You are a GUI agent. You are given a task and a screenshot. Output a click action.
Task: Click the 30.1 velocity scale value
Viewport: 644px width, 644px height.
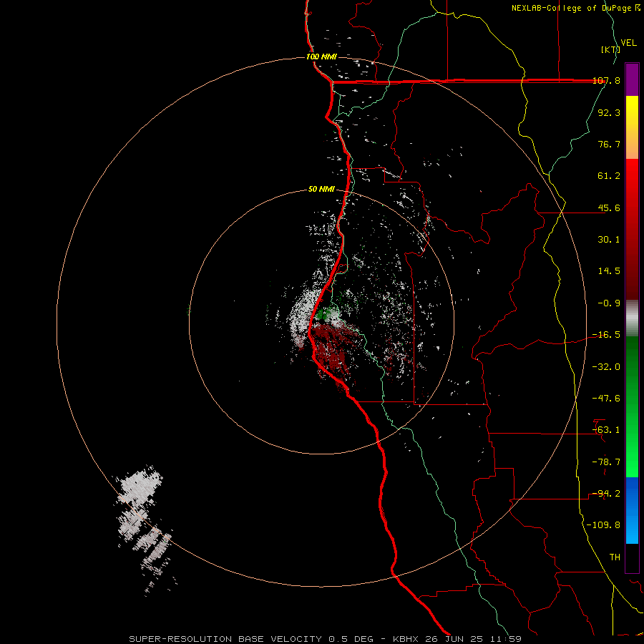click(x=609, y=240)
